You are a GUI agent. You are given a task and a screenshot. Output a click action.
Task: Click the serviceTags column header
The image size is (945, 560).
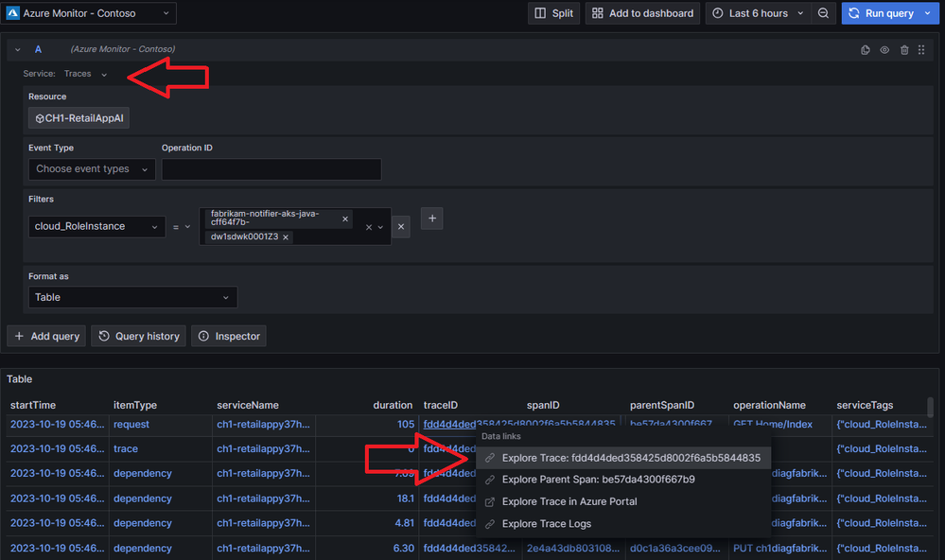[x=865, y=405]
